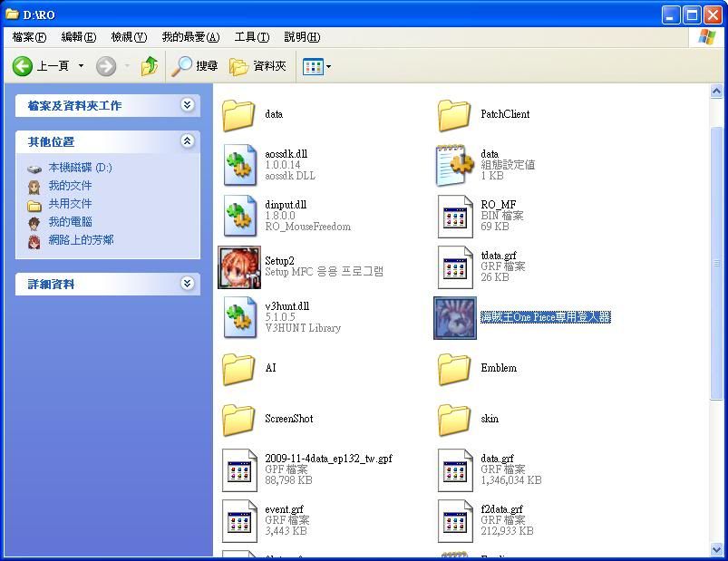Open the skin folder icon

pos(454,420)
